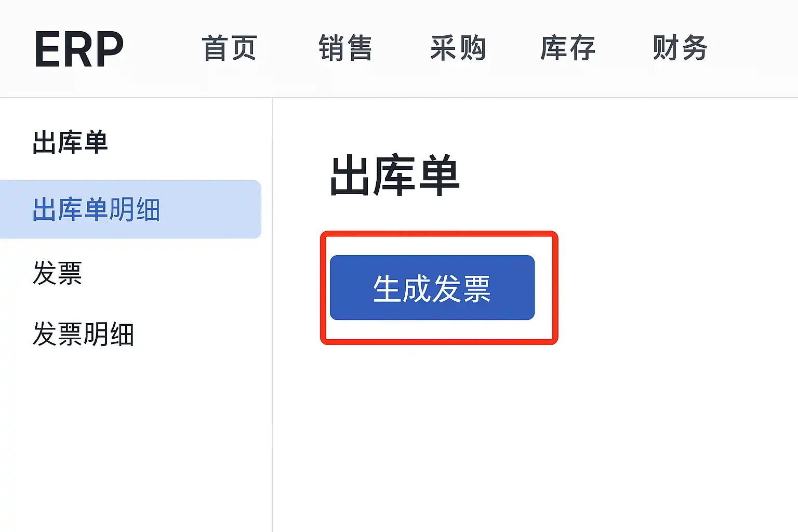Click the ERP logo
This screenshot has height=532, width=798.
[x=79, y=49]
